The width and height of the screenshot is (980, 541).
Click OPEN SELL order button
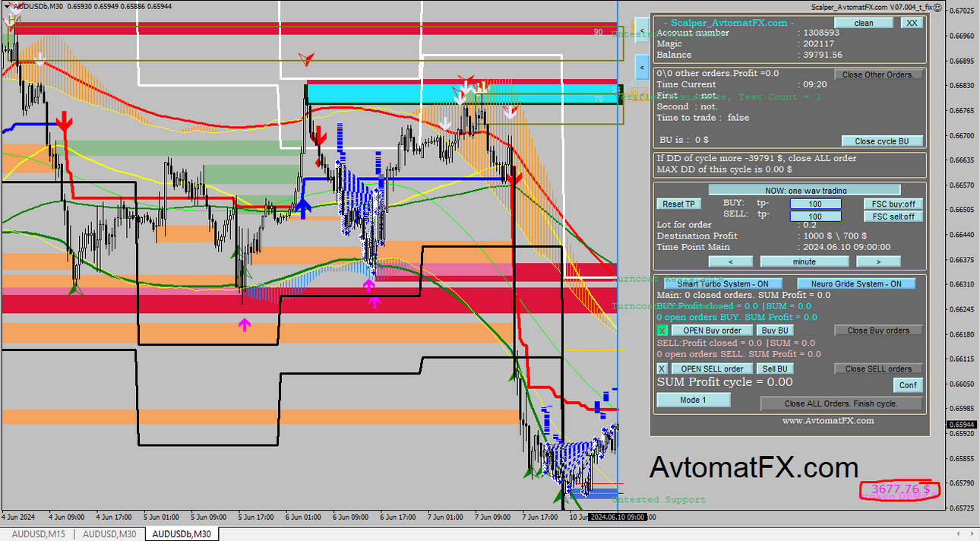(712, 369)
